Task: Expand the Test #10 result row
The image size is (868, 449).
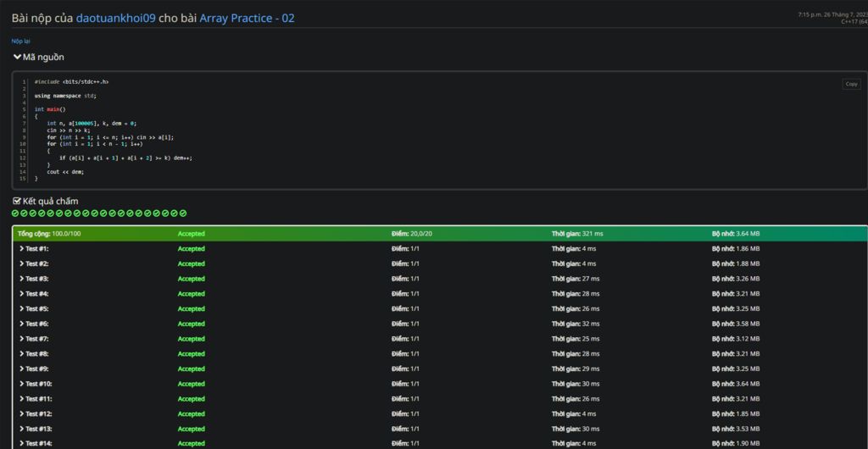Action: pos(39,384)
